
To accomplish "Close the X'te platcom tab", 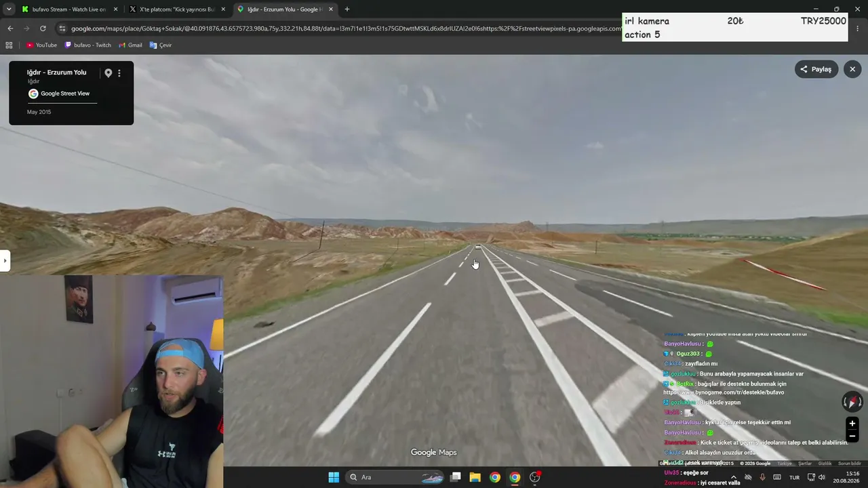I will pyautogui.click(x=223, y=9).
